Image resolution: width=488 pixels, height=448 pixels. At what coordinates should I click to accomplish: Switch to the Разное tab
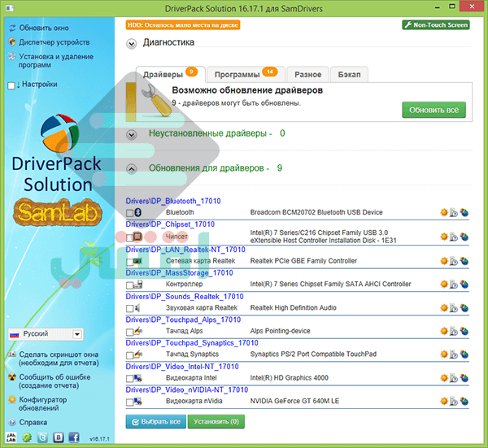tap(307, 75)
